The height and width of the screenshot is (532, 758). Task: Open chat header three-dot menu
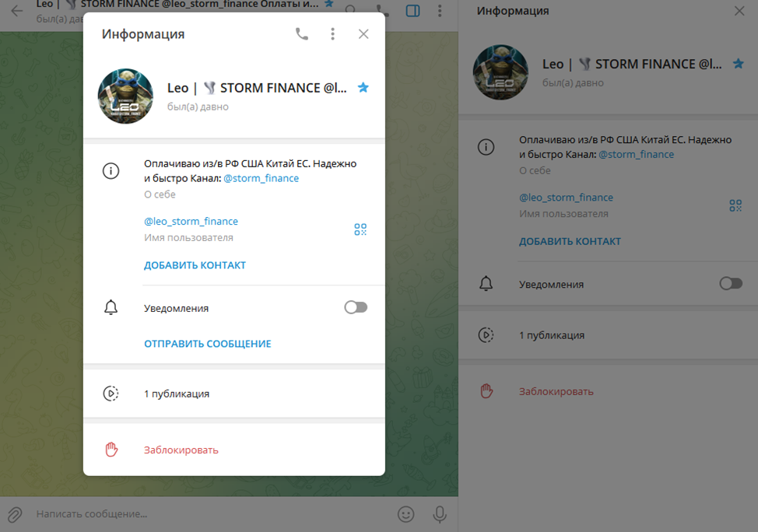coord(440,11)
